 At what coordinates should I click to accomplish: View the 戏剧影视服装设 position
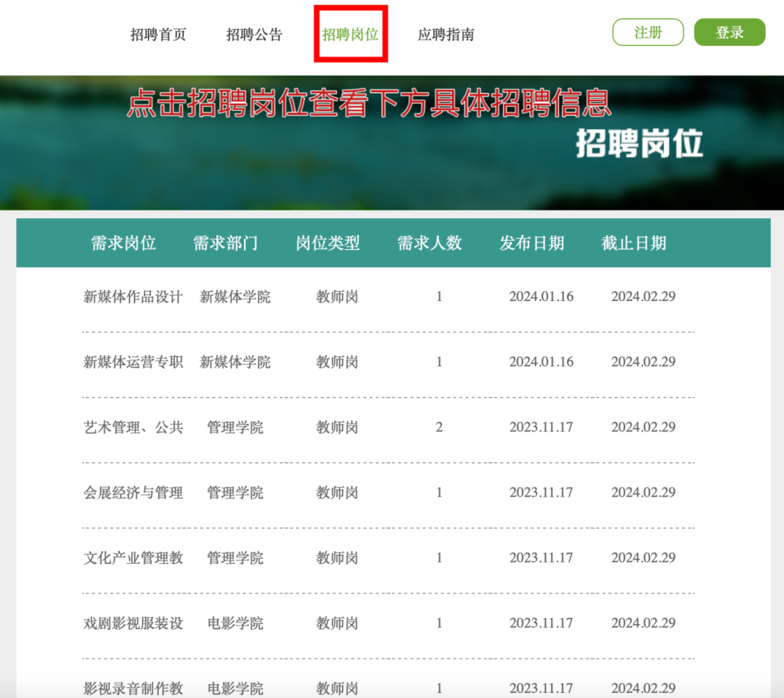[133, 623]
